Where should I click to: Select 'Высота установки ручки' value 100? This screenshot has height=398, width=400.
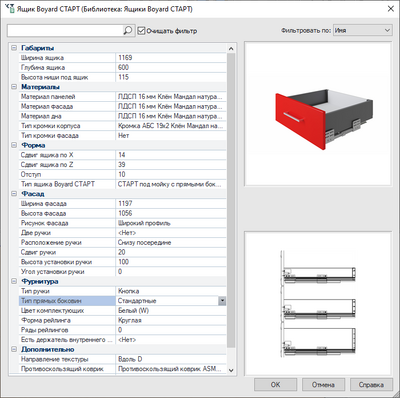(171, 262)
